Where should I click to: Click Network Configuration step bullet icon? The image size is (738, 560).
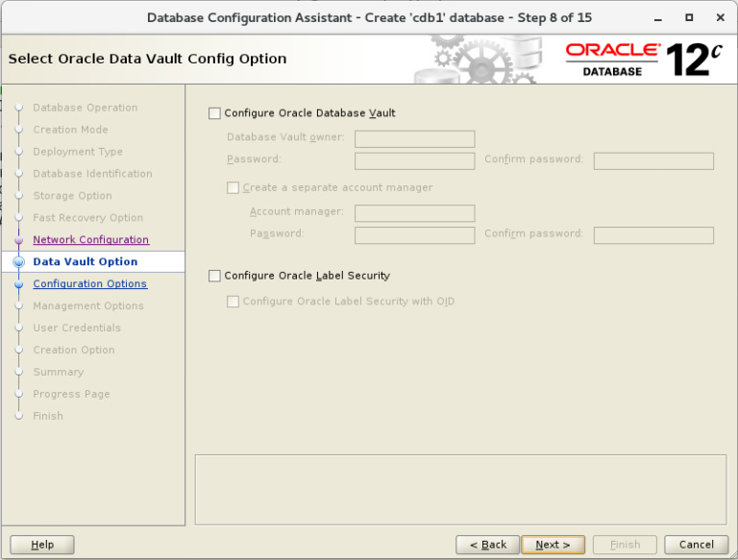point(19,240)
